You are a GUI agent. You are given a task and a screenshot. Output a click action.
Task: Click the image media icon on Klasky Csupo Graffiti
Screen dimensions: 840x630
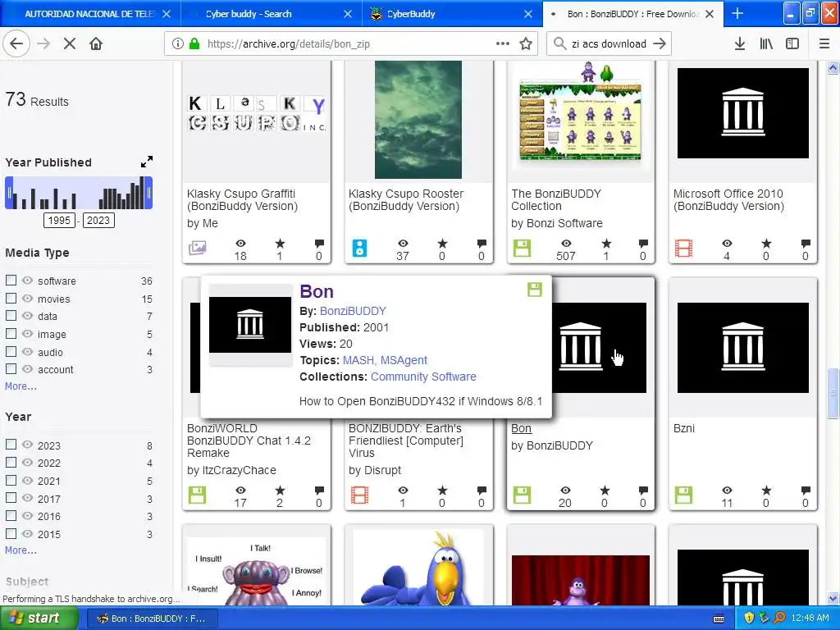pos(197,248)
